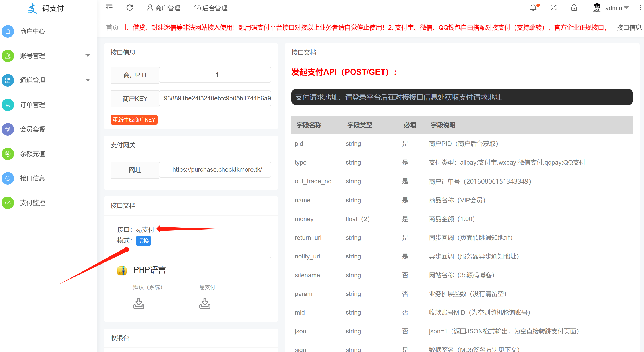Click the 字段名称 column header
The image size is (644, 352).
click(309, 125)
